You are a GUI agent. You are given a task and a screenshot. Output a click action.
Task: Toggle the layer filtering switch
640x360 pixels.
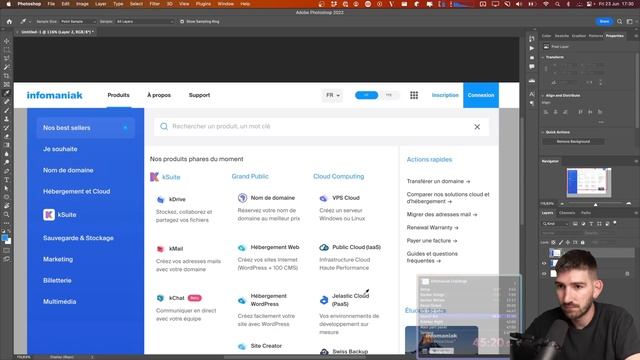click(615, 223)
